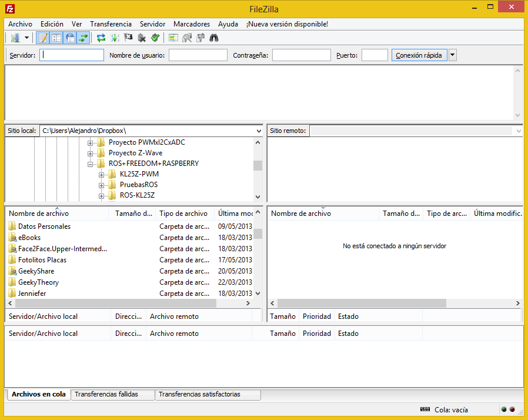Select the GeekyTheory folder icon

(12, 282)
